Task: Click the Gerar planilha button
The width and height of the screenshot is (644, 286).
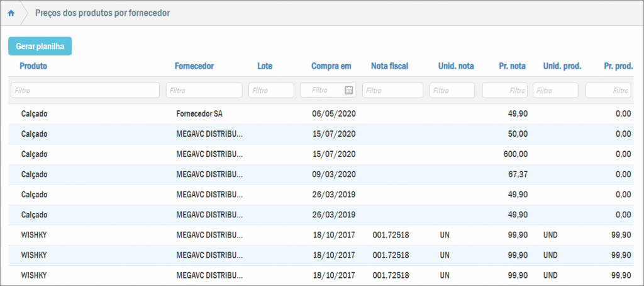Action: (x=40, y=46)
